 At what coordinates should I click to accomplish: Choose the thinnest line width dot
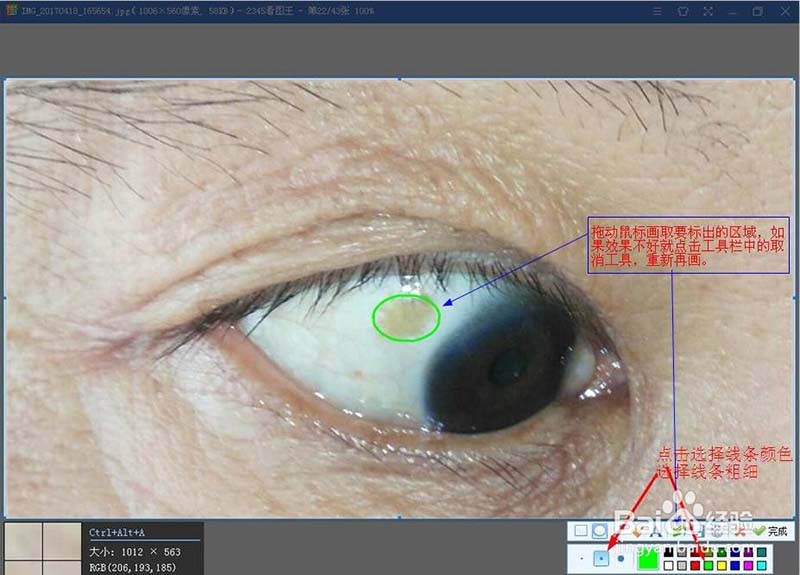click(x=582, y=559)
